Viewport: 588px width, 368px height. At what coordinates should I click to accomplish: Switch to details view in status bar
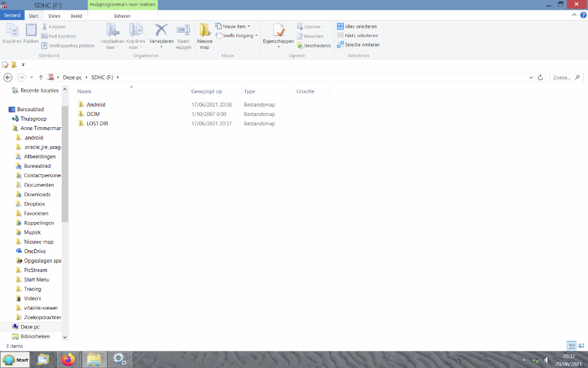[x=572, y=346]
